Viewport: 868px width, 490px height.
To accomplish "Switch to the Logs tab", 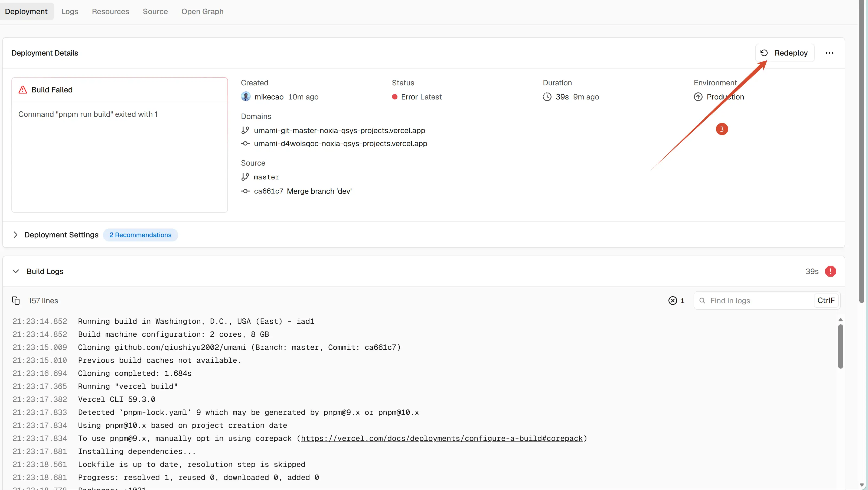I will pyautogui.click(x=70, y=11).
